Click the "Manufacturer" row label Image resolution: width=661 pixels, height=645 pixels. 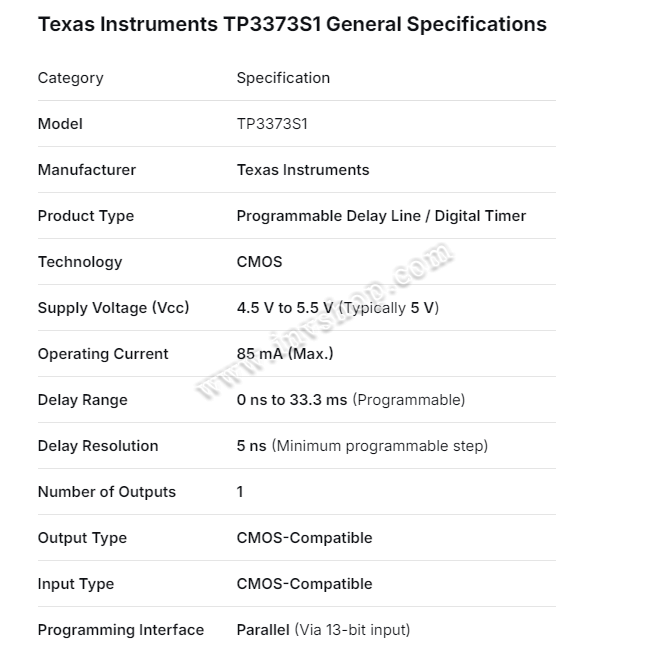pyautogui.click(x=87, y=170)
